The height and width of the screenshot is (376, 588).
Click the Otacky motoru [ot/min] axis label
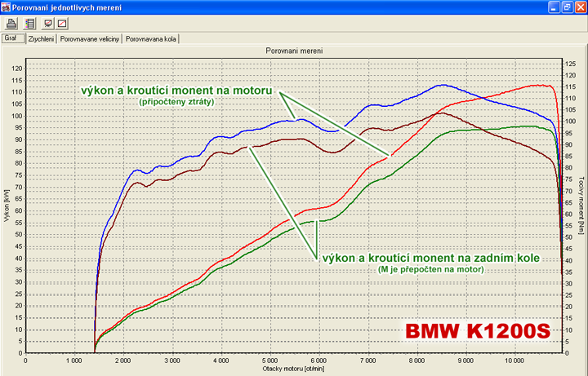294,369
